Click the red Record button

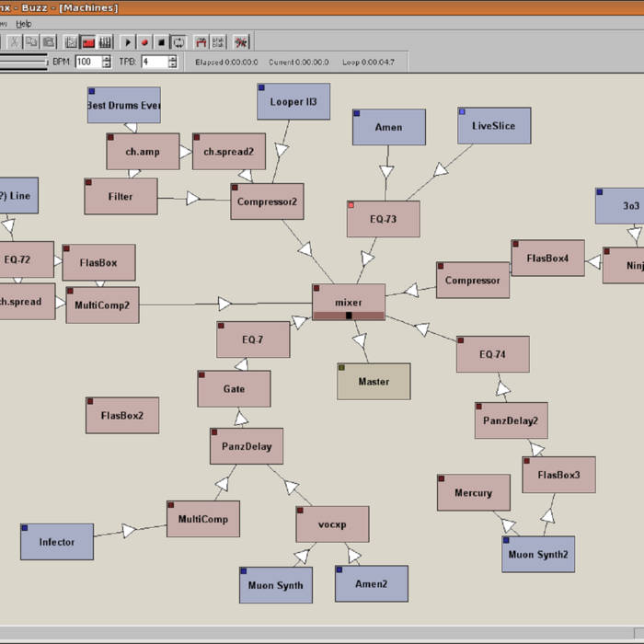click(144, 42)
